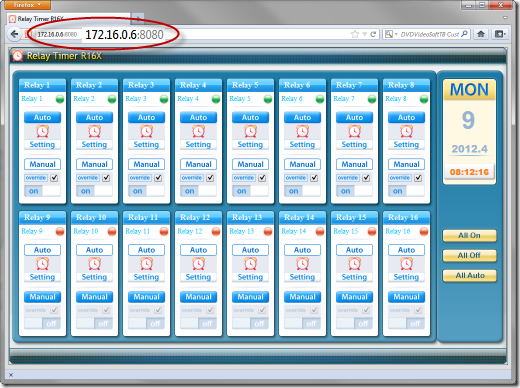Open the search engine selector dropdown
Image resolution: width=520 pixels, height=388 pixels.
(x=391, y=34)
